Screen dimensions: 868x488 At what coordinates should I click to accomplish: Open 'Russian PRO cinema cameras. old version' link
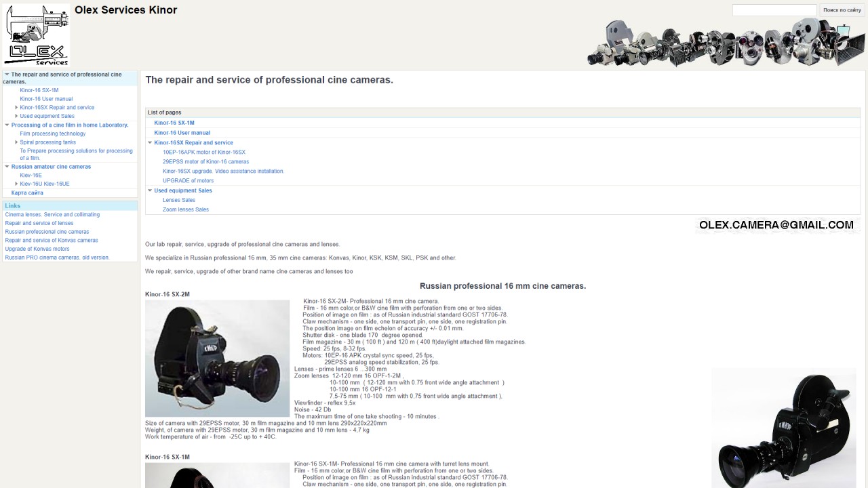point(57,258)
